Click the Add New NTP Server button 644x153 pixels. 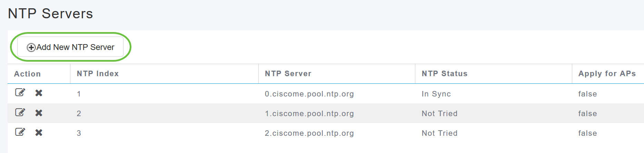click(70, 47)
